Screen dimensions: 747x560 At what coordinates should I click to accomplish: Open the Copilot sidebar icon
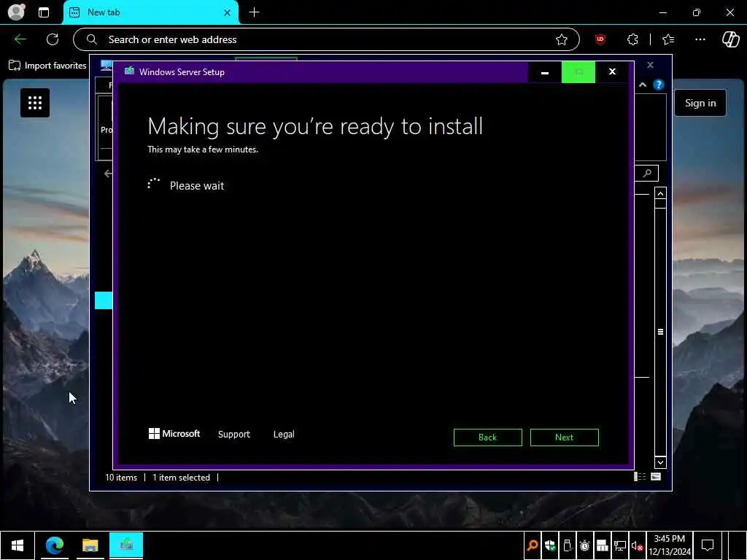(730, 39)
